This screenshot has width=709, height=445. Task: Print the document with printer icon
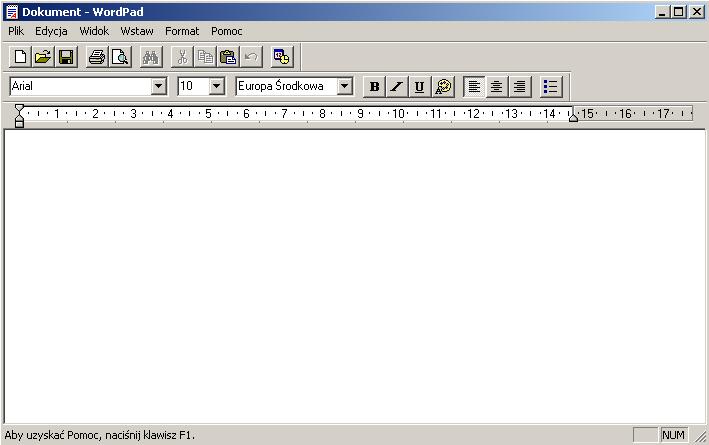(x=97, y=57)
